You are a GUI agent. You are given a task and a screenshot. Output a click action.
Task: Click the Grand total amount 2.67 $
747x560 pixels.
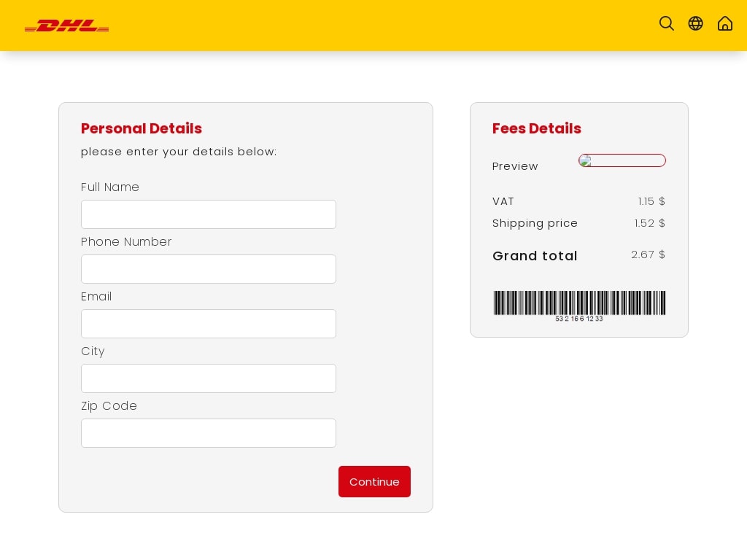[x=648, y=254]
